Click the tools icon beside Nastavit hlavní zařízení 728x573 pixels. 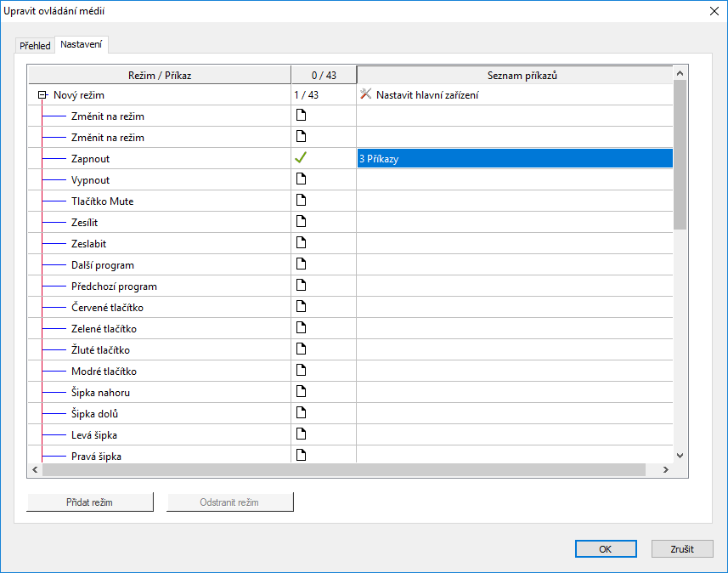click(x=366, y=94)
